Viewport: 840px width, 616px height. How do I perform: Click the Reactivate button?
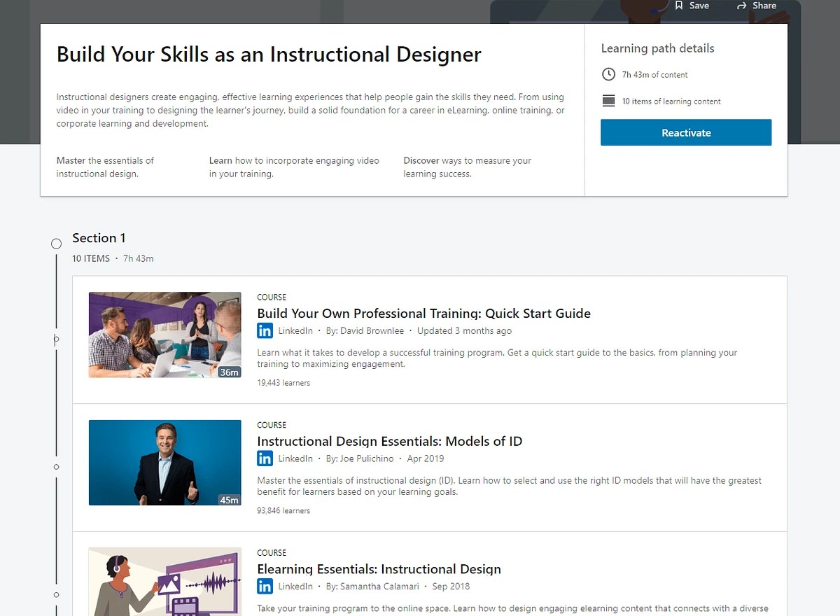(x=686, y=132)
